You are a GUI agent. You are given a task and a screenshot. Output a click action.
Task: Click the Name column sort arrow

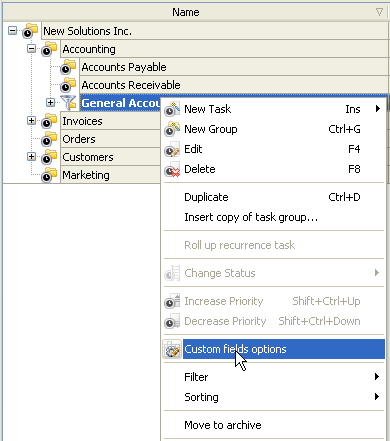pos(379,12)
